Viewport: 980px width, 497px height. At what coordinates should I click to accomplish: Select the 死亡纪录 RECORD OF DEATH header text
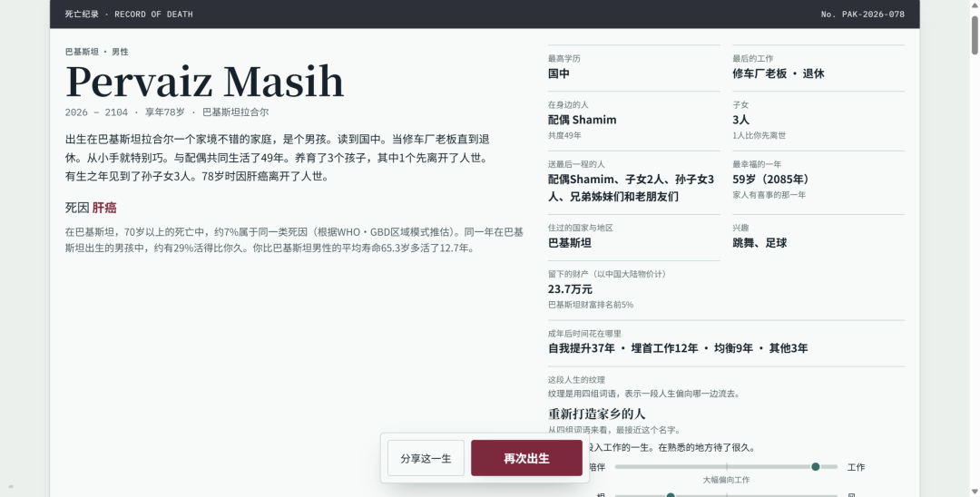129,14
